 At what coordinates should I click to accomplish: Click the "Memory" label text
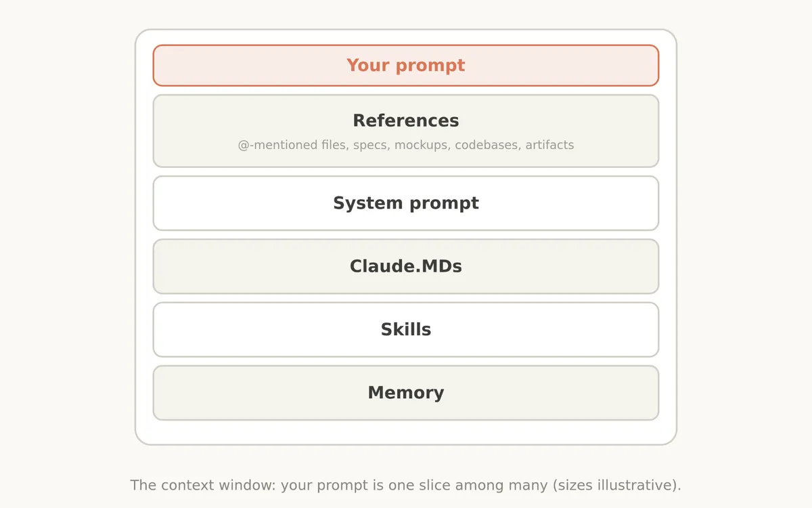(406, 393)
